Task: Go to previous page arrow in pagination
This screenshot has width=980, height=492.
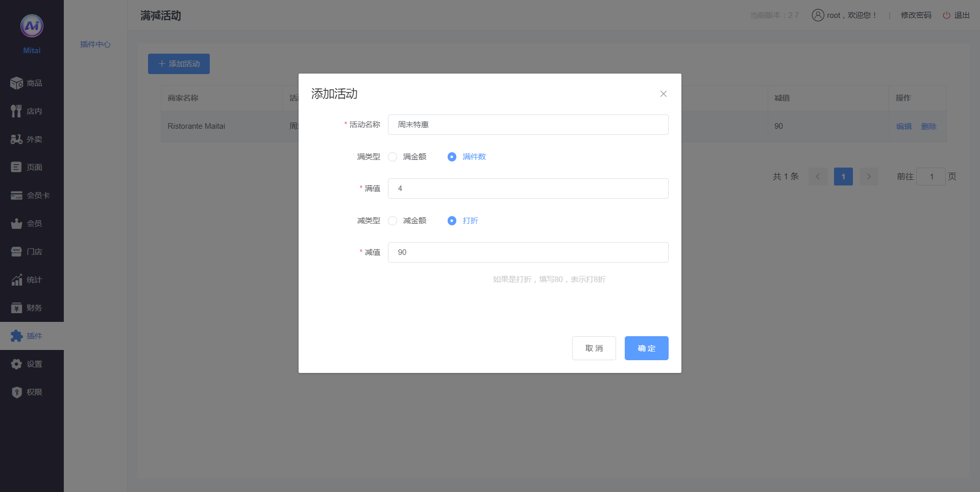Action: 818,177
